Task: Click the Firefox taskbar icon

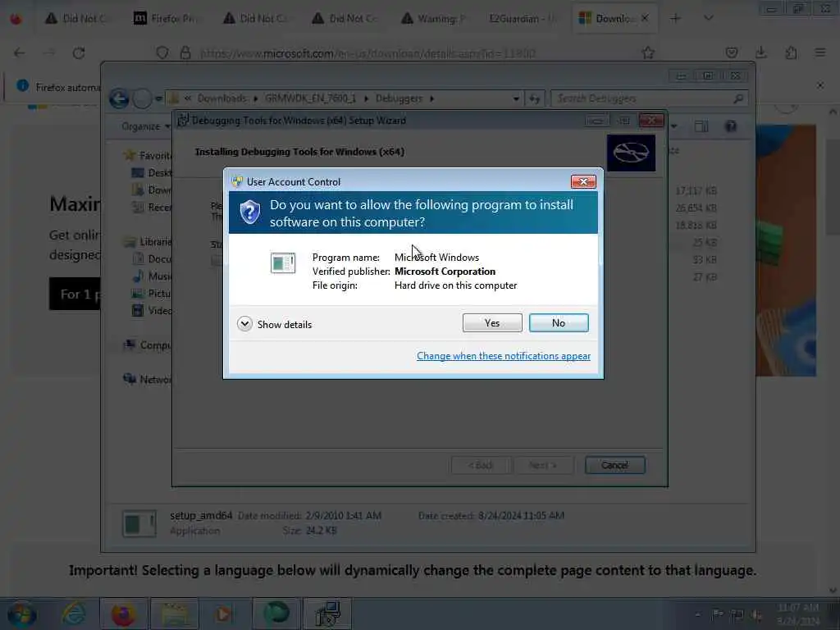Action: pos(123,614)
